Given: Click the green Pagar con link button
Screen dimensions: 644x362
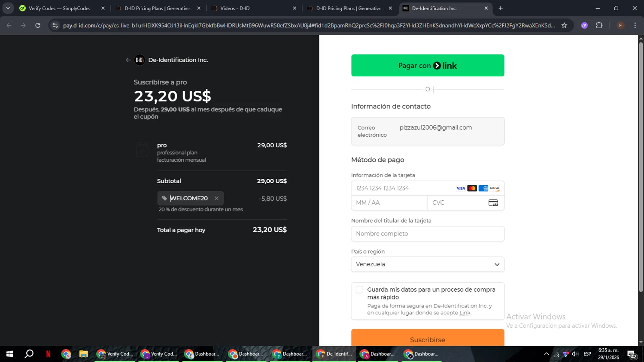Looking at the screenshot, I should point(428,65).
